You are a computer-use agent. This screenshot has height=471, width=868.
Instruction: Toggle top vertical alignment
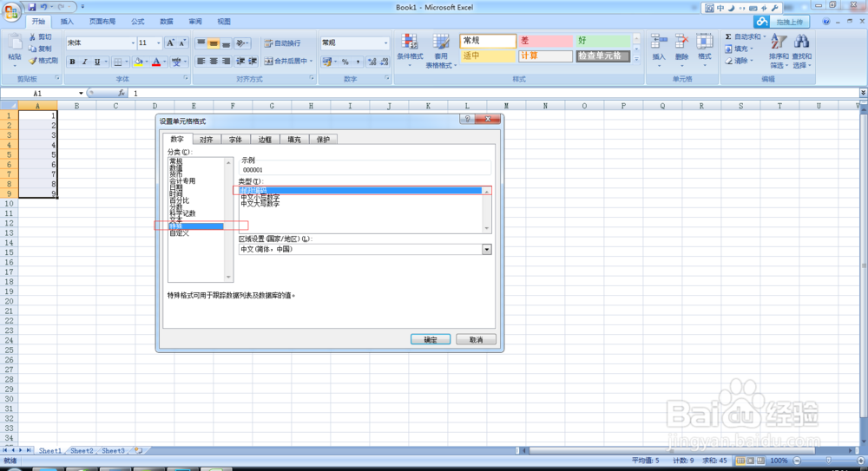pos(201,43)
